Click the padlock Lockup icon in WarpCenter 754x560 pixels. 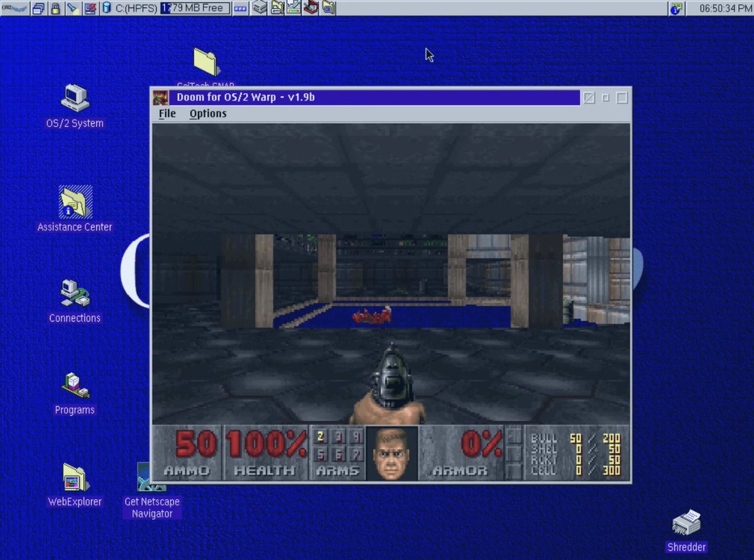55,8
